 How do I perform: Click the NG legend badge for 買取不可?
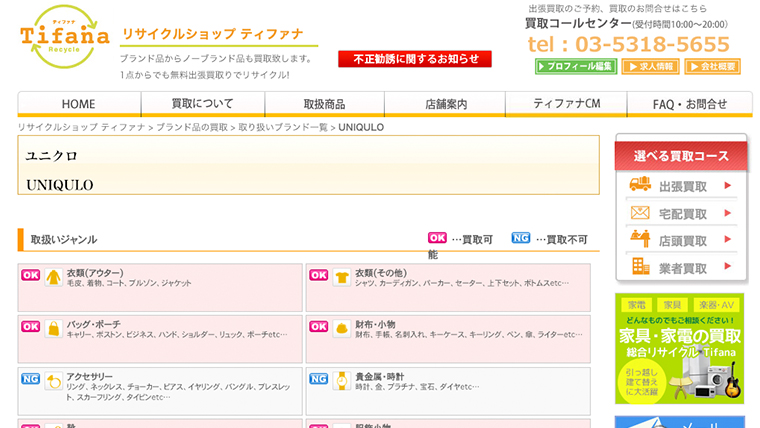(x=521, y=238)
